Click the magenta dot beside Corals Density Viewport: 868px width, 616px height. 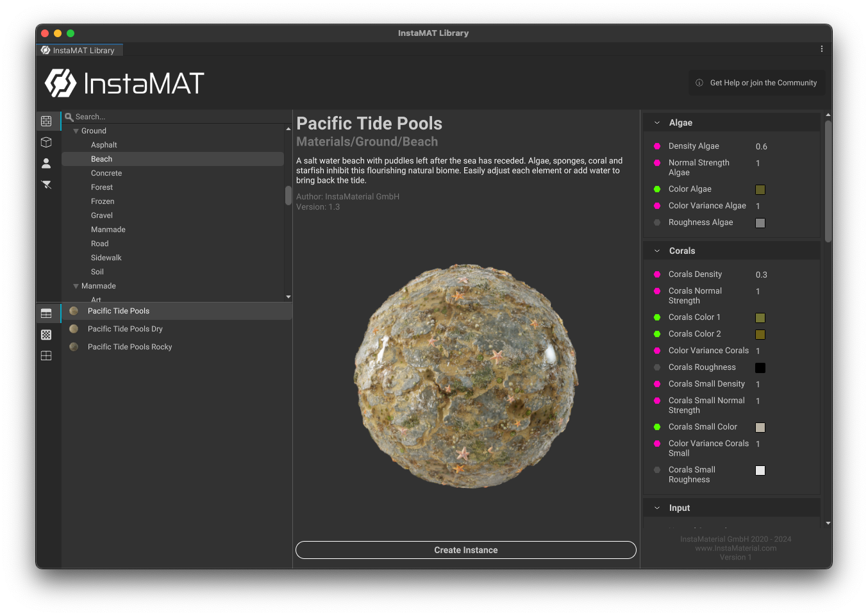click(657, 274)
